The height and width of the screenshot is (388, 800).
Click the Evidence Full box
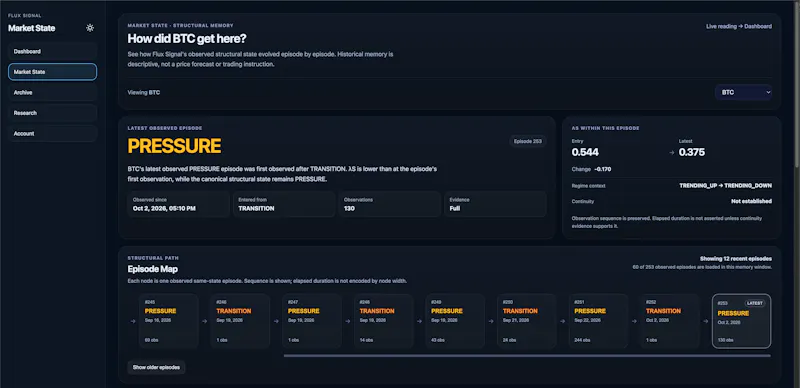[x=495, y=204]
